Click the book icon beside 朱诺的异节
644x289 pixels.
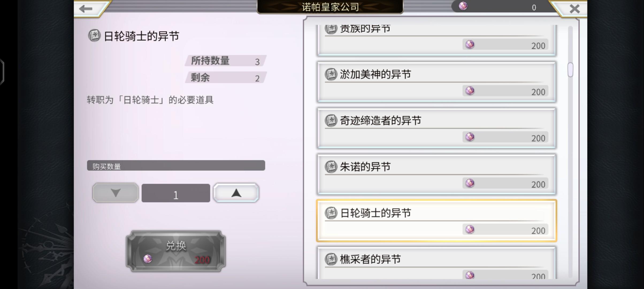click(331, 167)
